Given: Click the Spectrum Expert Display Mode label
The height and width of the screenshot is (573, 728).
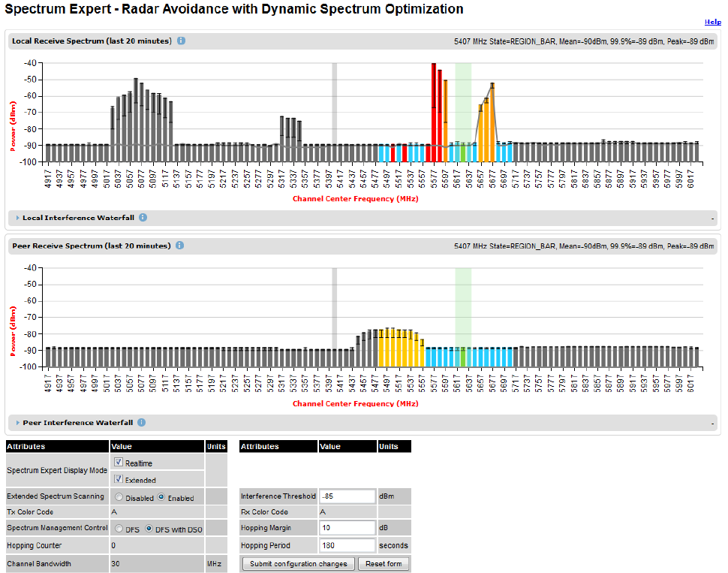Looking at the screenshot, I should 57,470.
